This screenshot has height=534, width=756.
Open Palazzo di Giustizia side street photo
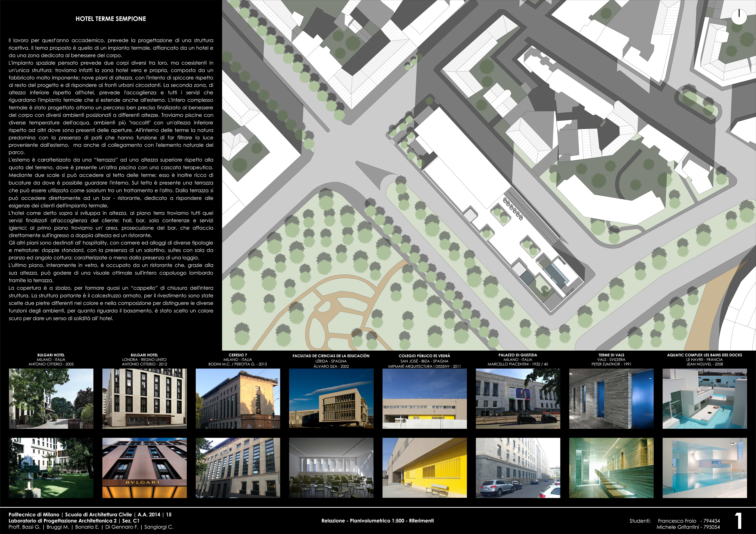click(x=518, y=468)
